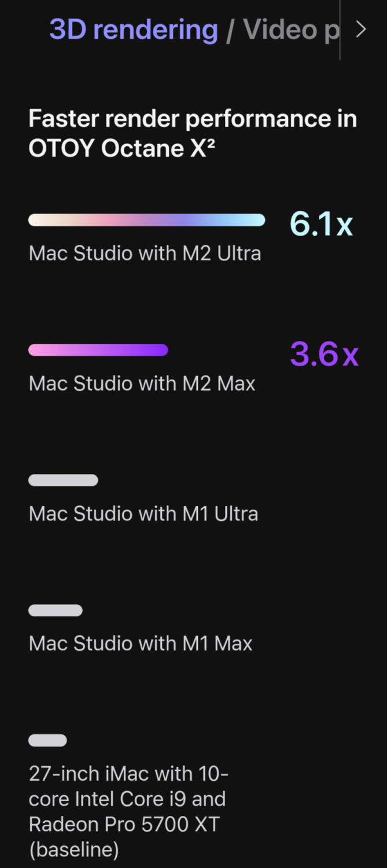Click the Mac Studio with M2 Ultra label
The image size is (387, 868).
(x=145, y=253)
